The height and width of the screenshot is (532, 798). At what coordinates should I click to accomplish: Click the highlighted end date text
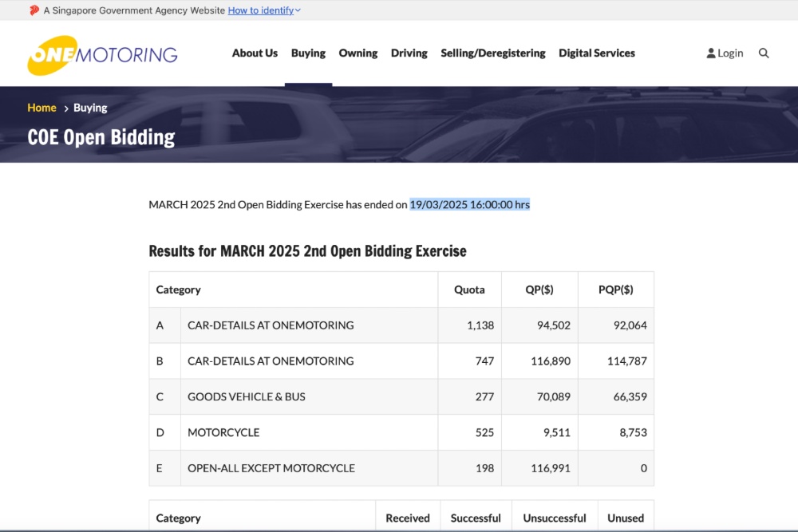[x=469, y=205]
